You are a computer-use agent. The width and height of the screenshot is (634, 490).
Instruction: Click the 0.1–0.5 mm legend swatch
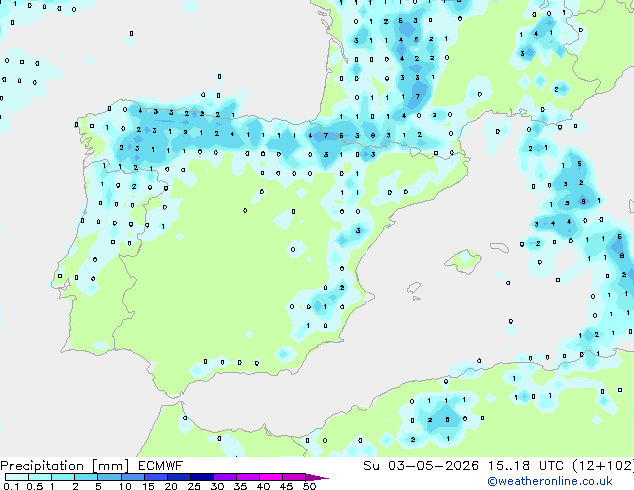17,477
